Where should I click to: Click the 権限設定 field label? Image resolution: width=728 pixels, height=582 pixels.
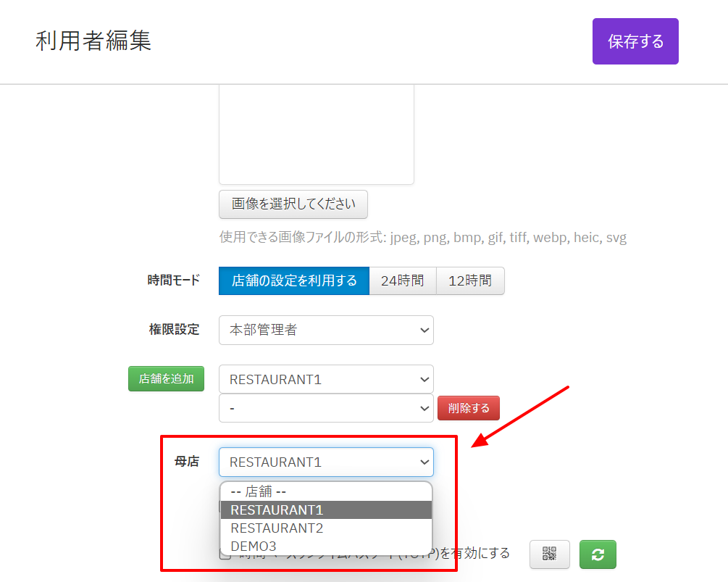174,330
